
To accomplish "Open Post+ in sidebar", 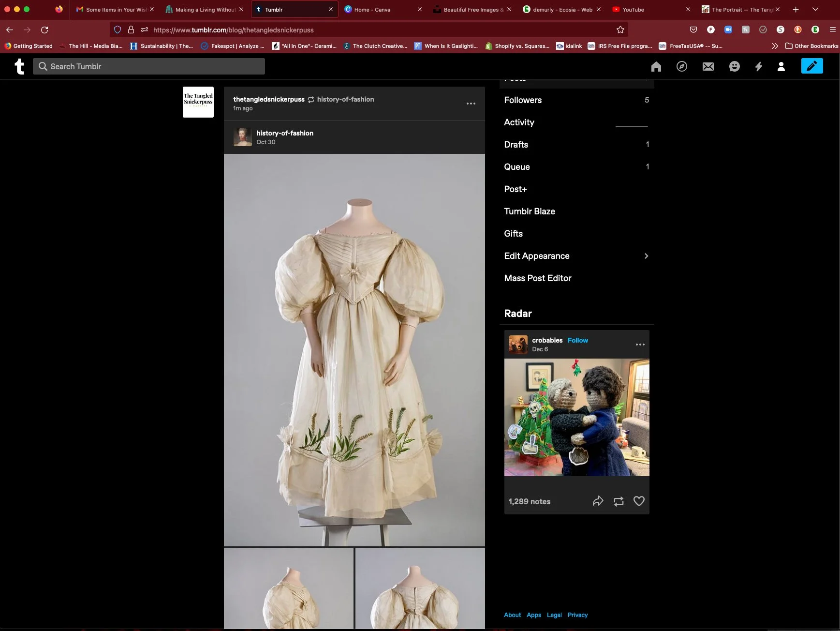I will pyautogui.click(x=576, y=189).
